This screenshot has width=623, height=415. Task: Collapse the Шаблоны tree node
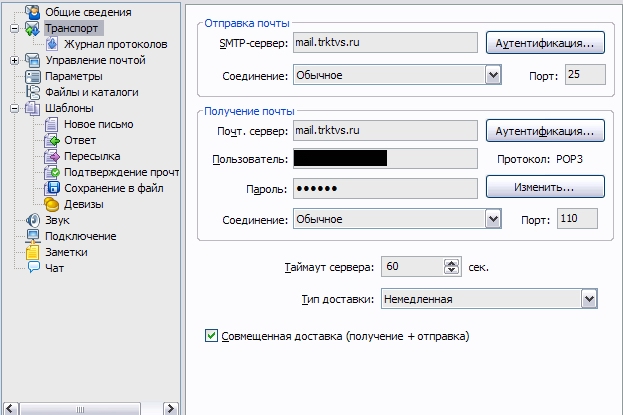[14, 108]
